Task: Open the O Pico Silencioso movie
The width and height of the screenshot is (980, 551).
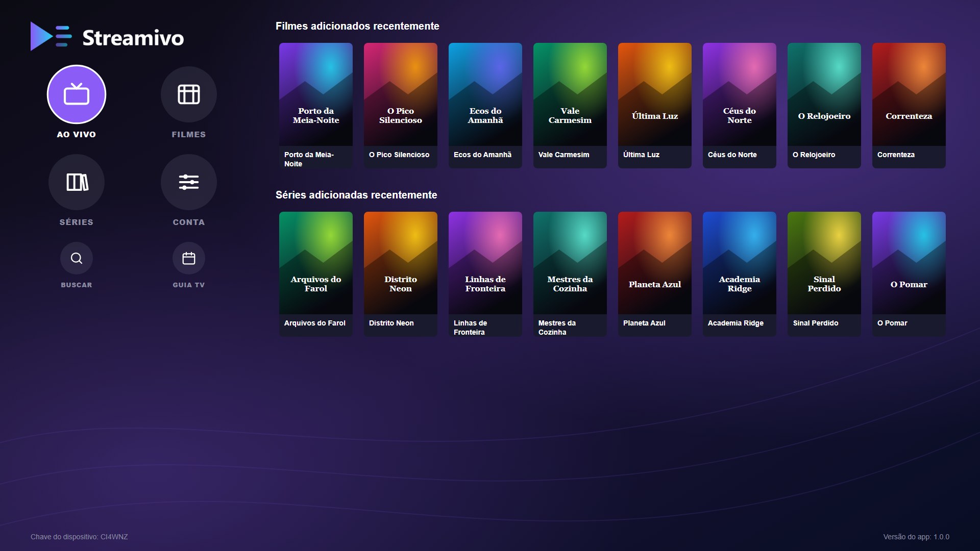Action: (401, 94)
